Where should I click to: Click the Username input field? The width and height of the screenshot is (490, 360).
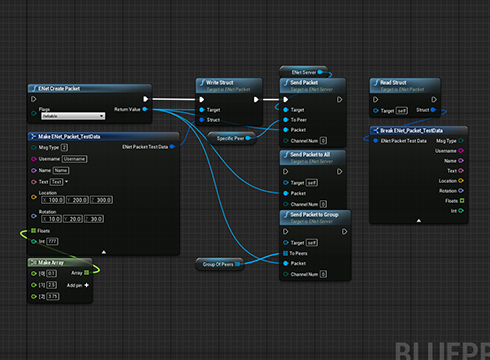point(75,159)
